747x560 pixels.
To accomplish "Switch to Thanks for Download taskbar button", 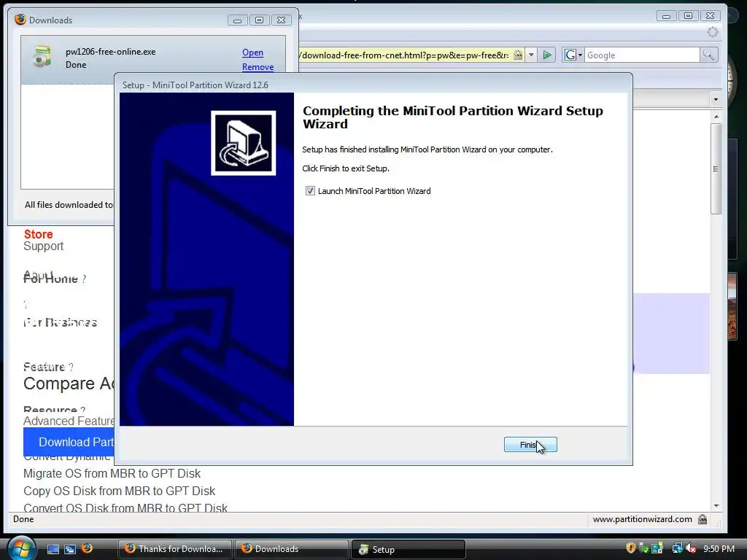I will click(175, 549).
